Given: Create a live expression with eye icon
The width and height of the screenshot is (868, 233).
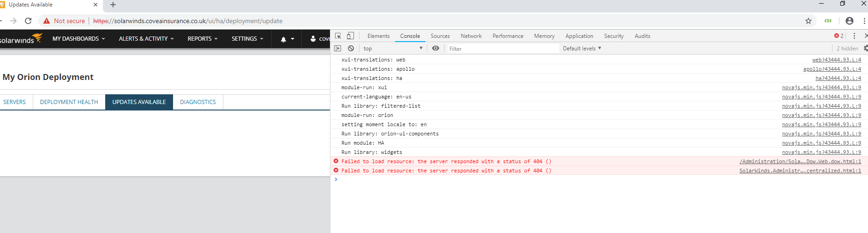Looking at the screenshot, I should point(436,48).
